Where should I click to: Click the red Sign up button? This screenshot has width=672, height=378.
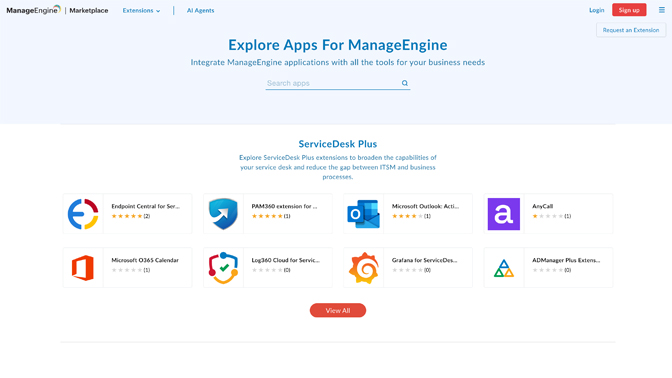click(629, 10)
